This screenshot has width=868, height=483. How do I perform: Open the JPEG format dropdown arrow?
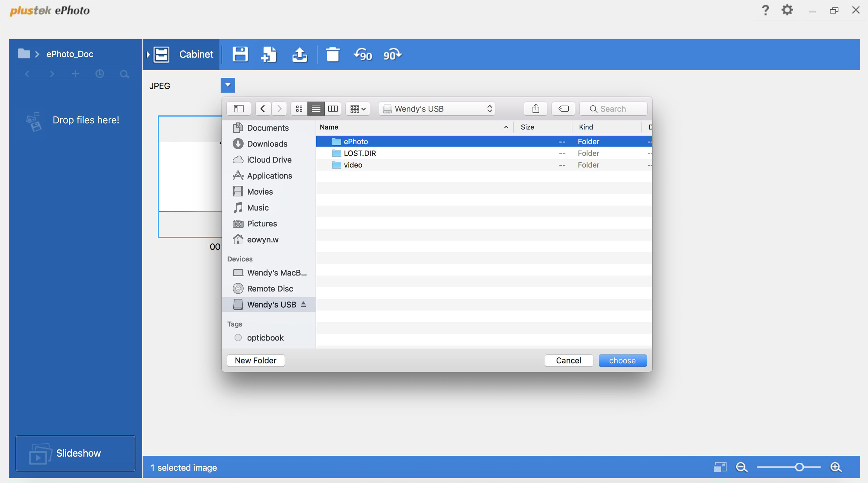[x=228, y=85]
